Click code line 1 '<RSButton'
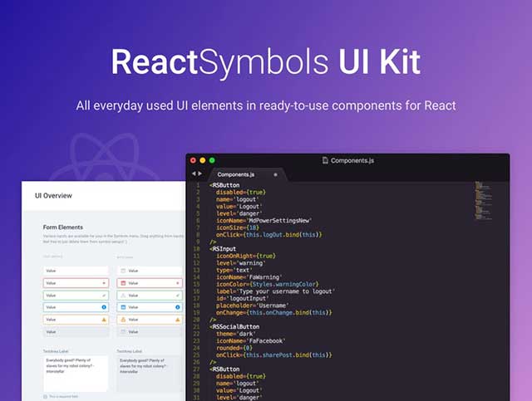This screenshot has width=532, height=401. pyautogui.click(x=224, y=185)
